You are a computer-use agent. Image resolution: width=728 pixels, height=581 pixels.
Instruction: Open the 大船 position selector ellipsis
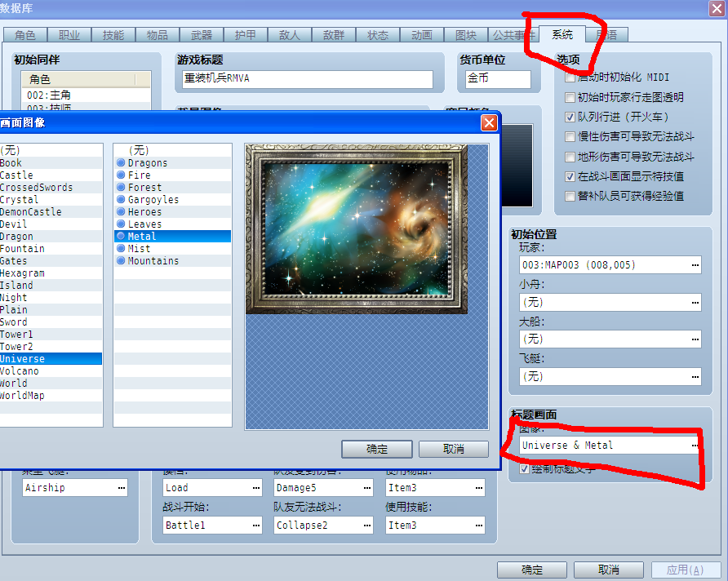point(695,339)
